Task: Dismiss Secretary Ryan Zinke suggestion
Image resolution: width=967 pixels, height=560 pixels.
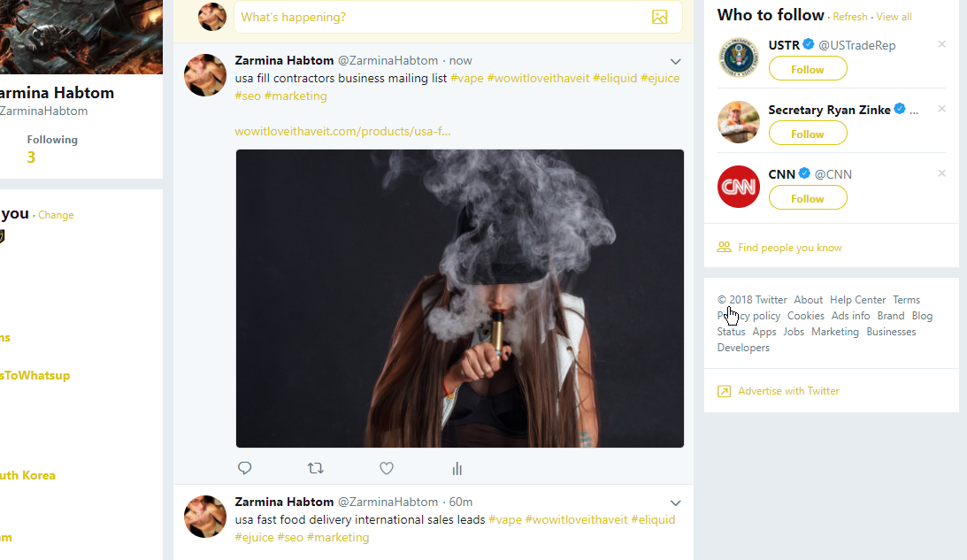Action: tap(941, 109)
